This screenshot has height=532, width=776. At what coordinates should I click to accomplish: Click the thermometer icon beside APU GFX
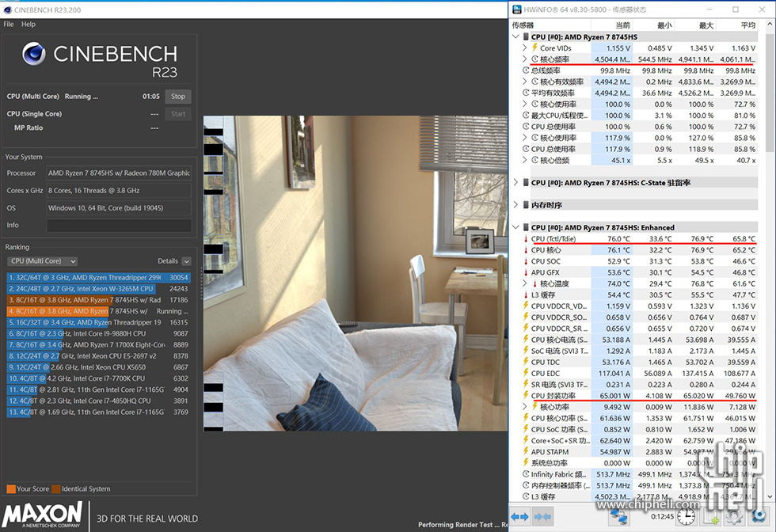click(x=526, y=272)
